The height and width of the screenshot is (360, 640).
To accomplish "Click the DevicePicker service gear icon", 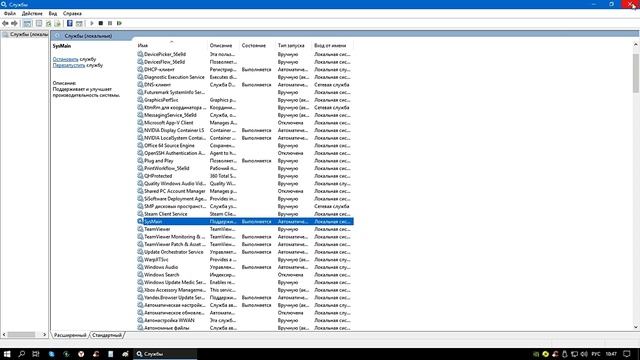I will (x=140, y=54).
